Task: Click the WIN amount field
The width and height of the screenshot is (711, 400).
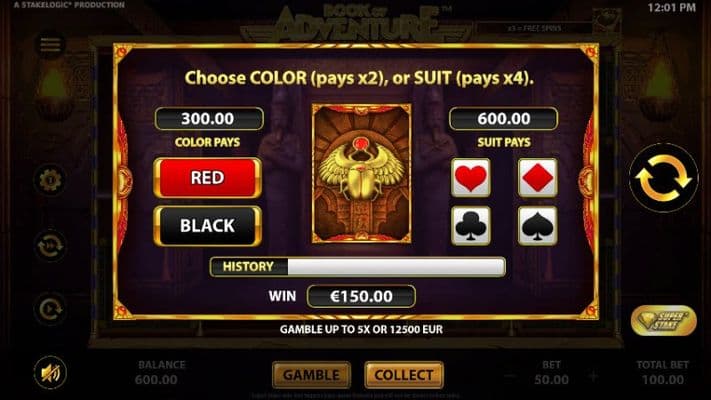Action: pyautogui.click(x=361, y=297)
